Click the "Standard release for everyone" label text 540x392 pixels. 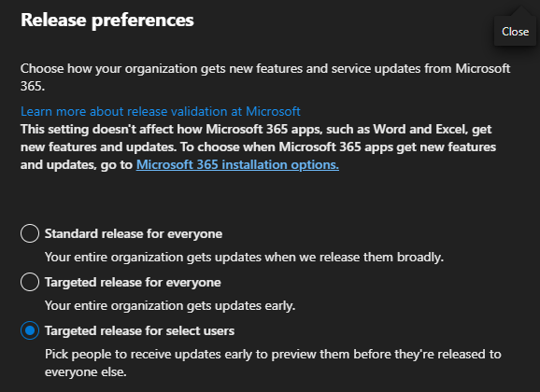click(134, 233)
